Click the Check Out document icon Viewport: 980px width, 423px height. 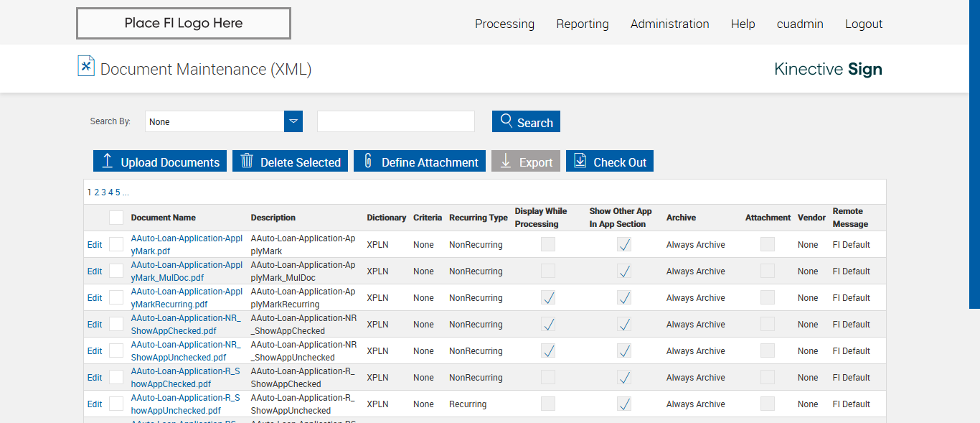[x=580, y=161]
